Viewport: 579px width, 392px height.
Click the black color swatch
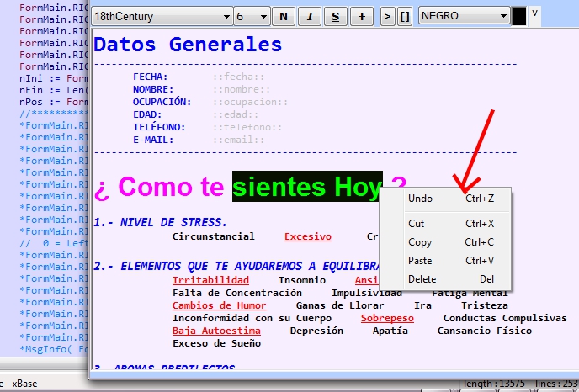coord(518,16)
